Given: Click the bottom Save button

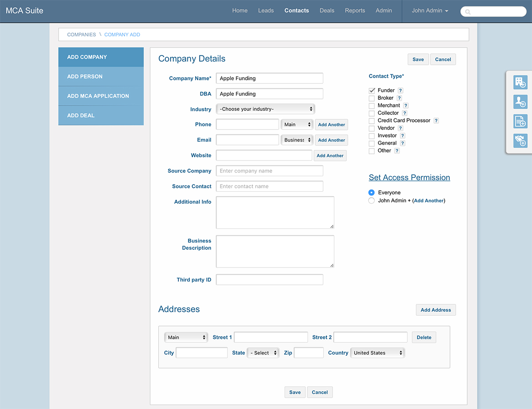Looking at the screenshot, I should click(x=295, y=392).
